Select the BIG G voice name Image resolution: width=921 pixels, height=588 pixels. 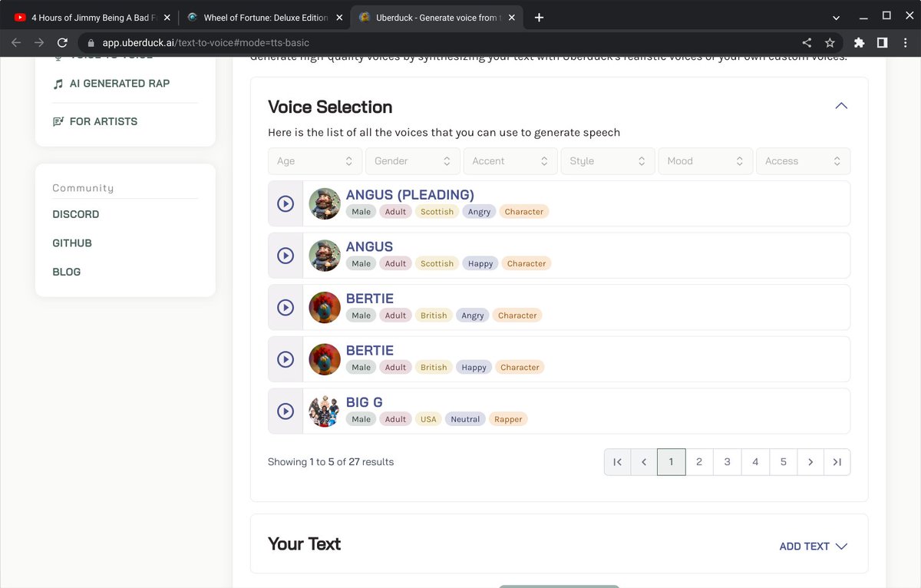point(365,402)
